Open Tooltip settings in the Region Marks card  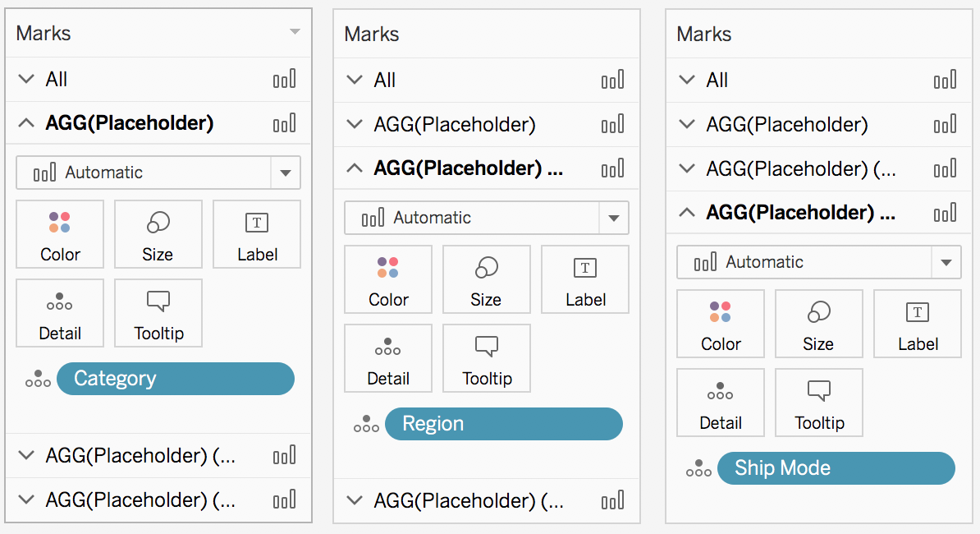click(x=486, y=357)
